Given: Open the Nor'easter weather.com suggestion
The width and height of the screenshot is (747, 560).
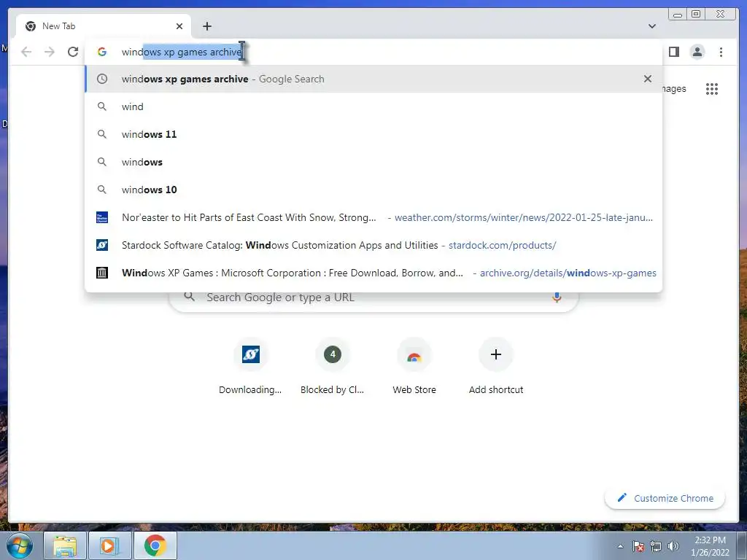Looking at the screenshot, I should click(373, 217).
